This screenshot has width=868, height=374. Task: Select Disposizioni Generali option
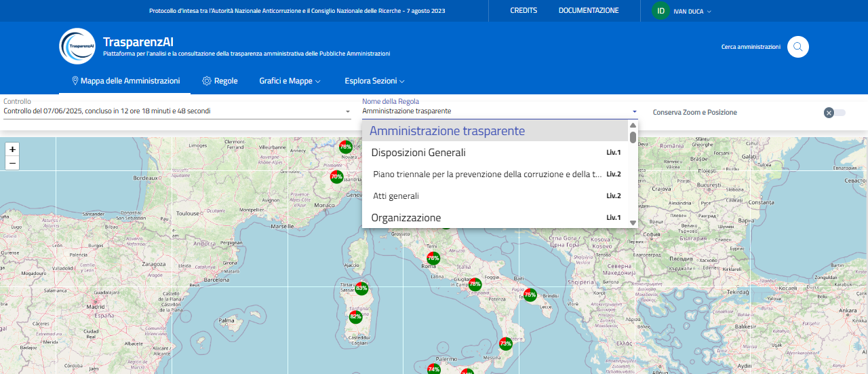495,152
